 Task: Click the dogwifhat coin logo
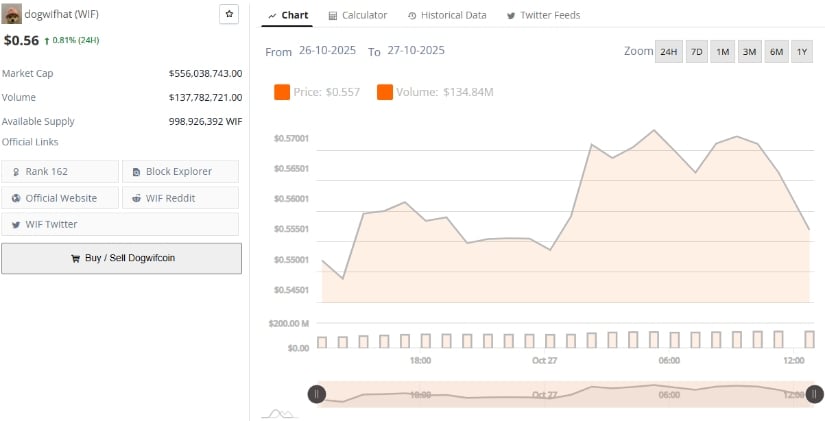pyautogui.click(x=12, y=14)
